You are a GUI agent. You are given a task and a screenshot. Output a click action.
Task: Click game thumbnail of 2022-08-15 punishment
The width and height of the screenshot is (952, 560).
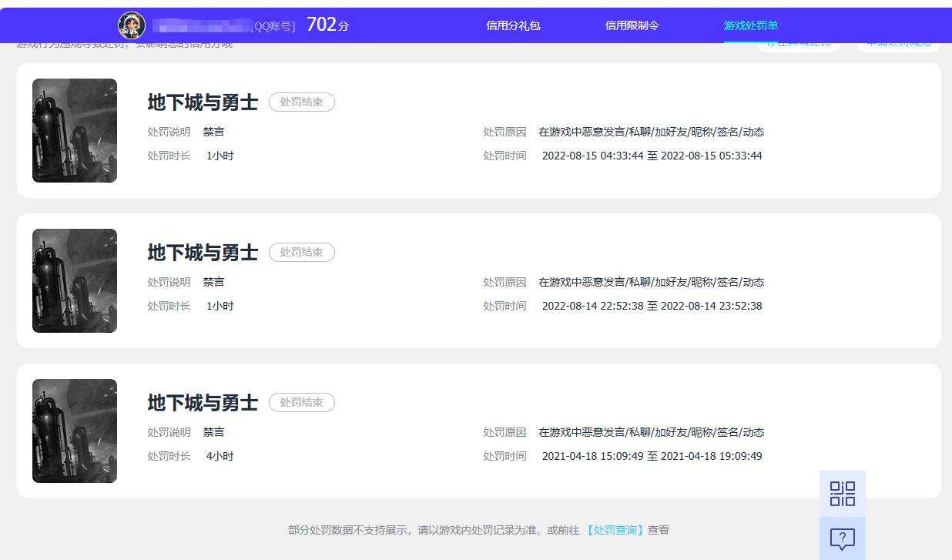[75, 131]
